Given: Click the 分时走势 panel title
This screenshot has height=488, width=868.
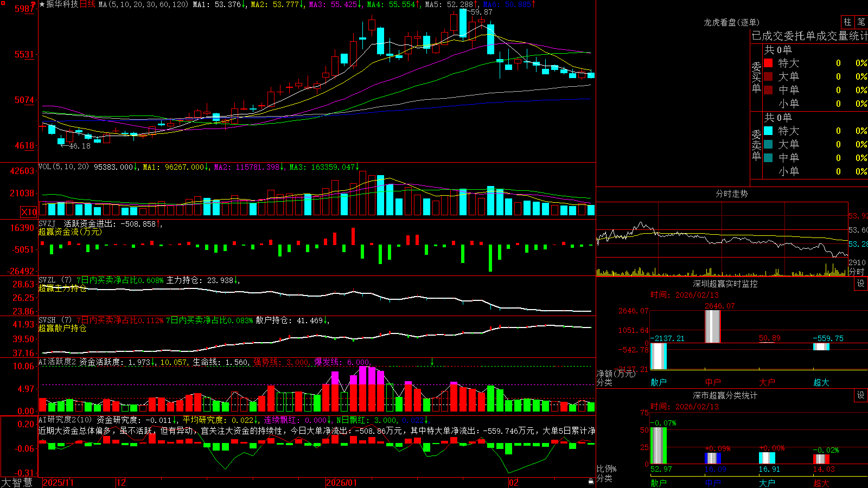Looking at the screenshot, I should tap(731, 194).
